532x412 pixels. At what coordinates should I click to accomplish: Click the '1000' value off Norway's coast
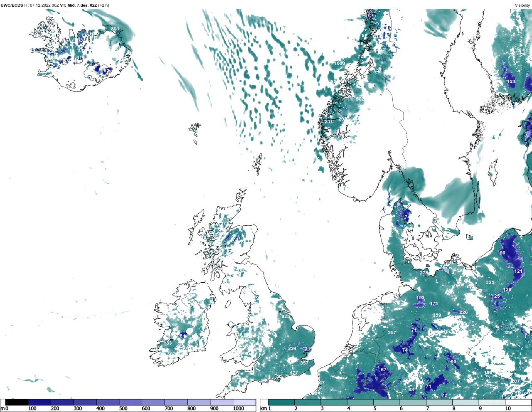(x=340, y=63)
